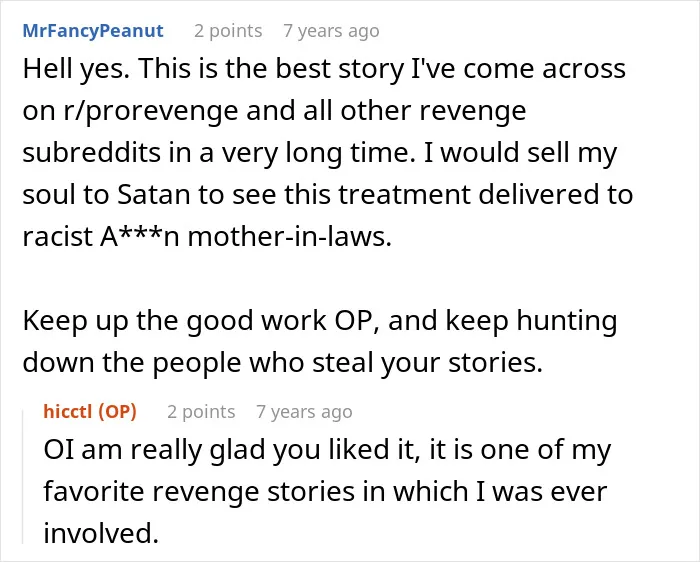Click the 'favorite revenge stories' line in reply
Viewport: 700px width, 562px height.
[325, 491]
